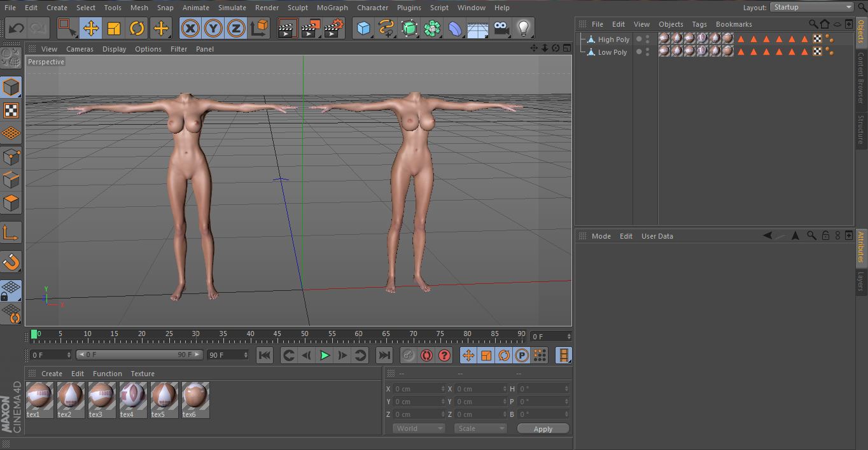Screen dimensions: 868x450
Task: Click frame 45 on the timeline ruler
Action: click(x=277, y=334)
